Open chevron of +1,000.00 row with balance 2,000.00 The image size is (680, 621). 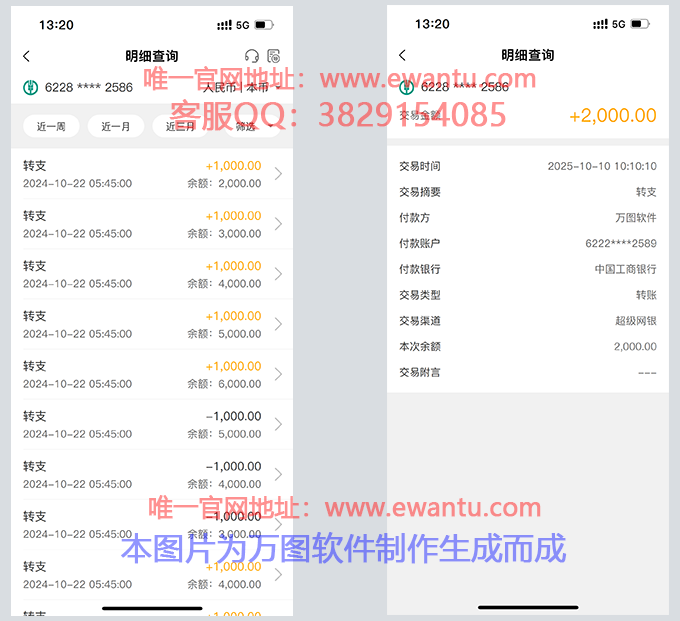[278, 174]
